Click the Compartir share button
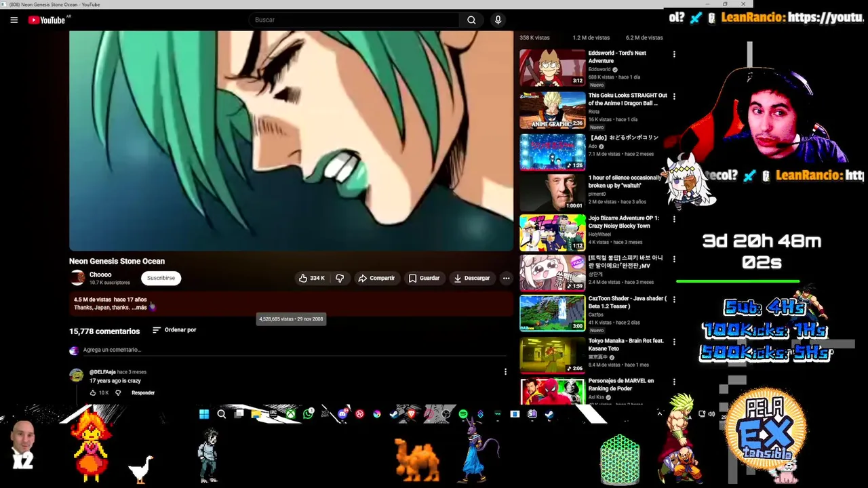Viewport: 868px width, 488px height. pyautogui.click(x=376, y=278)
